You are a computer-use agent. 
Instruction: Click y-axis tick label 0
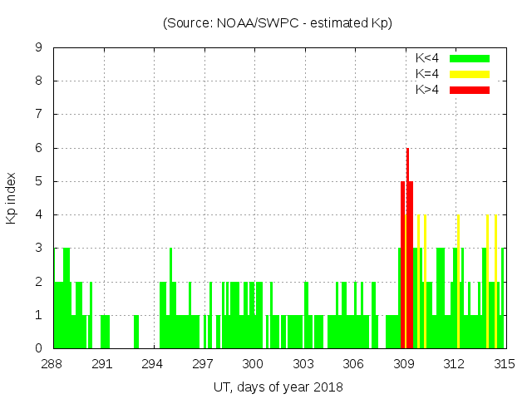(39, 348)
